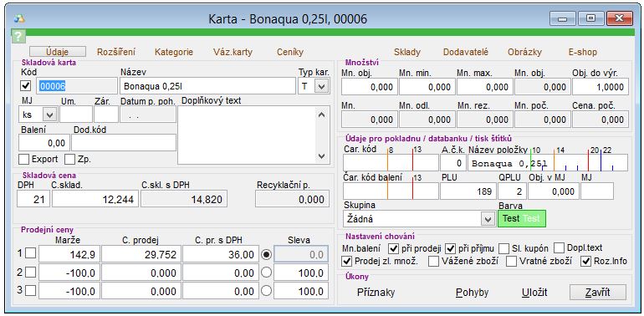Viewport: 644px width, 316px height.
Task: Click the Zavřít button
Action: pyautogui.click(x=598, y=293)
